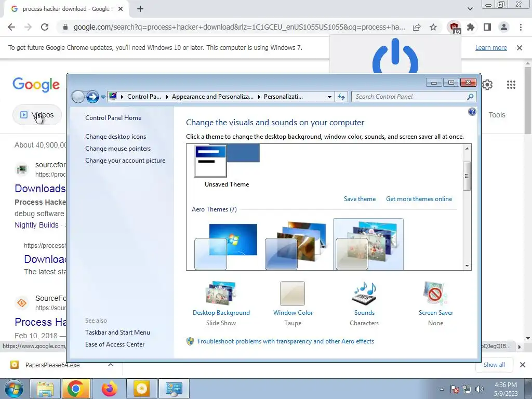Select the Videos filter in Google
The width and height of the screenshot is (532, 399).
point(37,115)
